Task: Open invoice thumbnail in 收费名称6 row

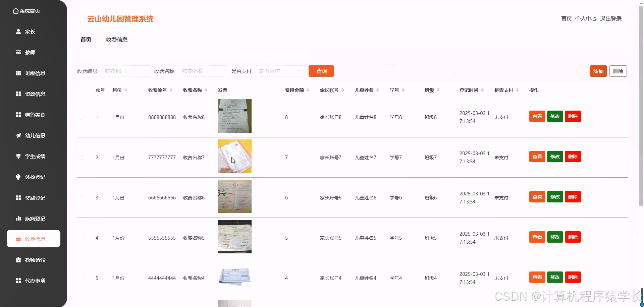Action: (235, 196)
